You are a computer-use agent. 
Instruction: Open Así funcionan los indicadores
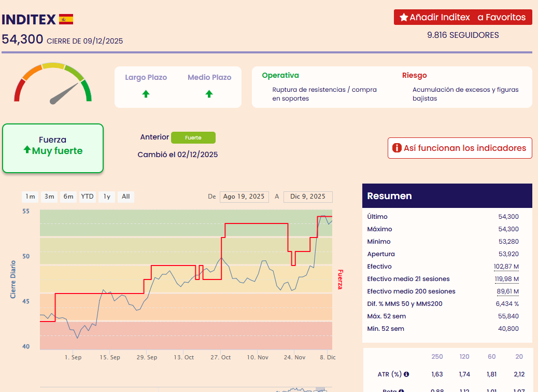click(x=460, y=148)
